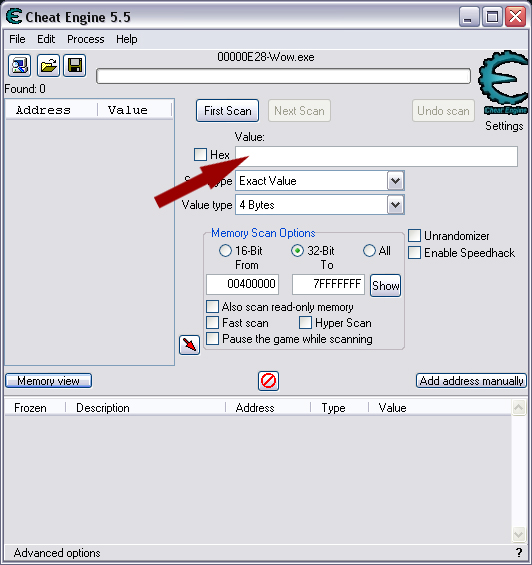Click the From address field 00400000
Image resolution: width=532 pixels, height=565 pixels.
coord(242,284)
